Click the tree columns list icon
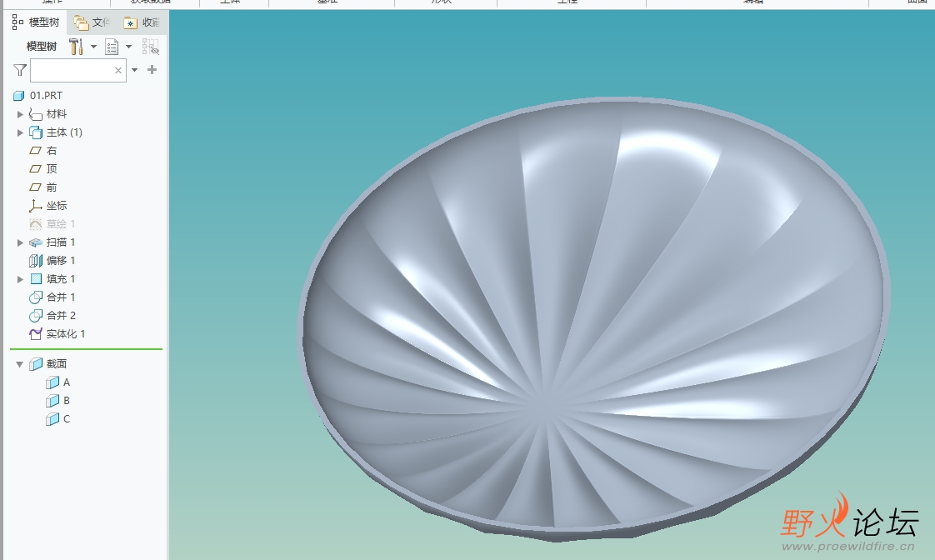 (112, 47)
